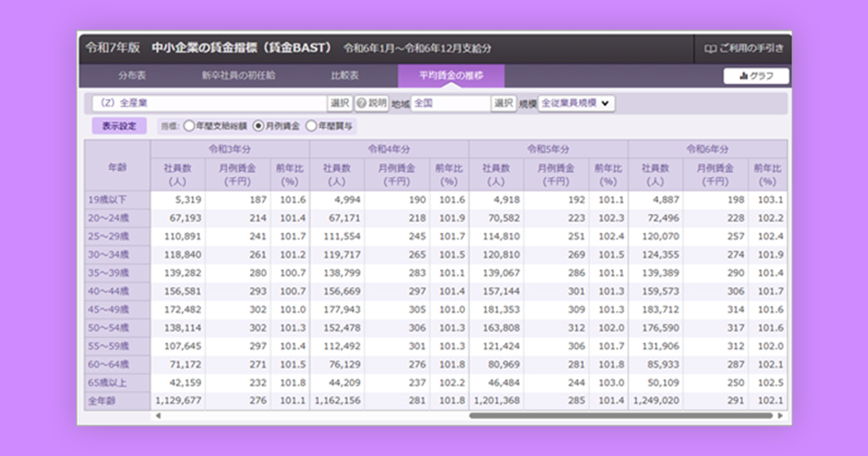Click the 20～24歳 row label
The width and height of the screenshot is (868, 456).
coord(117,219)
